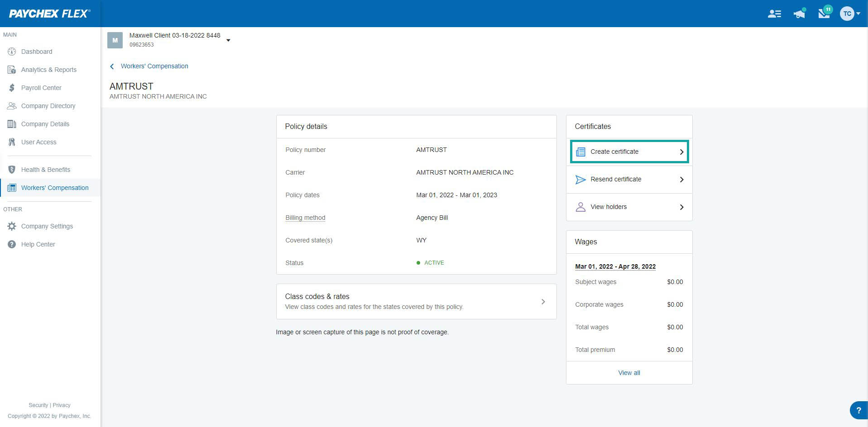Click the policy number value AMTRUST
This screenshot has height=427, width=868.
(431, 150)
